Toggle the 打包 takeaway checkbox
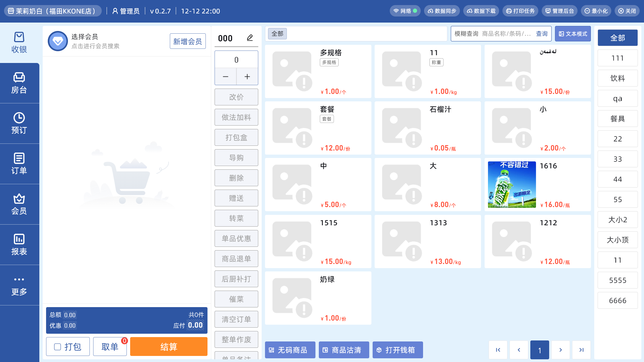Viewport: 644px width, 362px height. point(58,347)
